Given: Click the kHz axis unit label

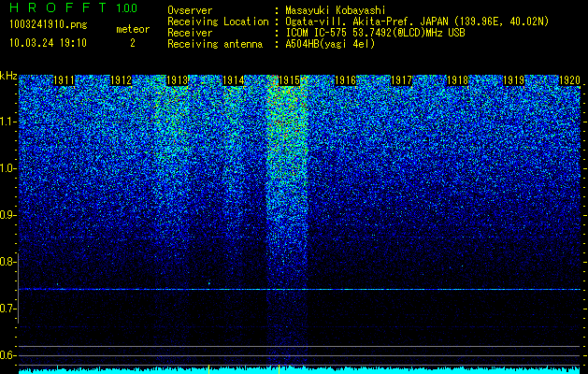Looking at the screenshot, I should (8, 76).
